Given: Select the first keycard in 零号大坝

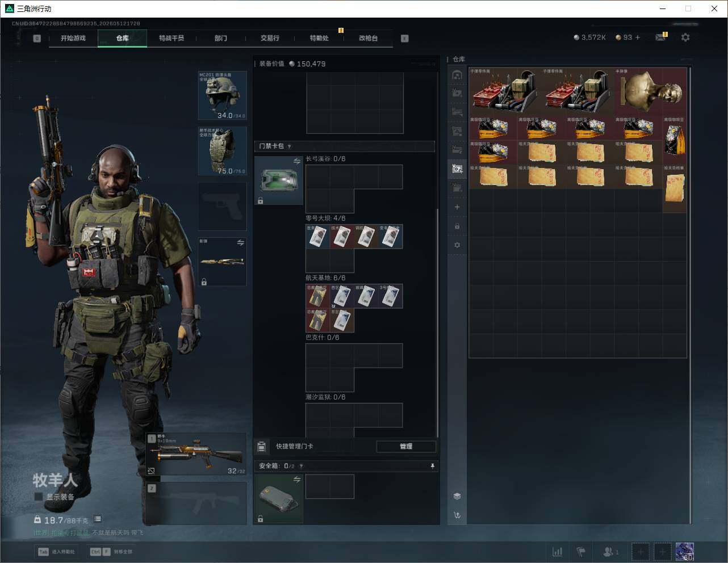Looking at the screenshot, I should coord(317,237).
